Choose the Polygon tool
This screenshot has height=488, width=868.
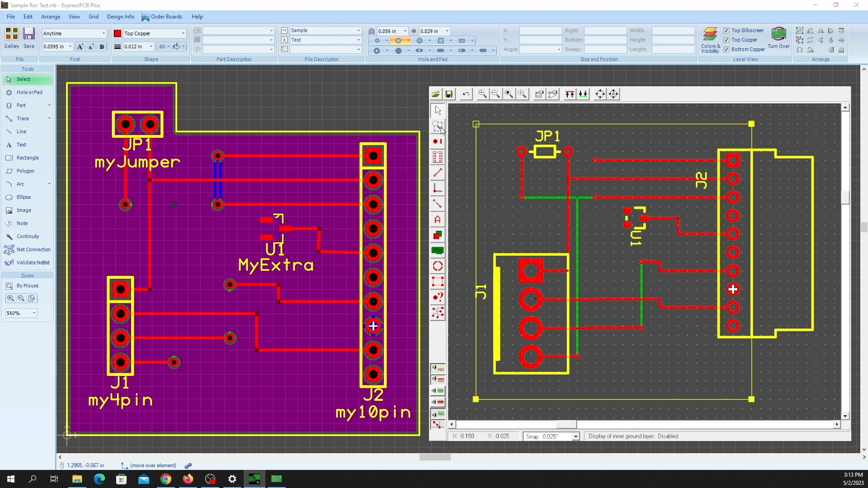click(28, 171)
